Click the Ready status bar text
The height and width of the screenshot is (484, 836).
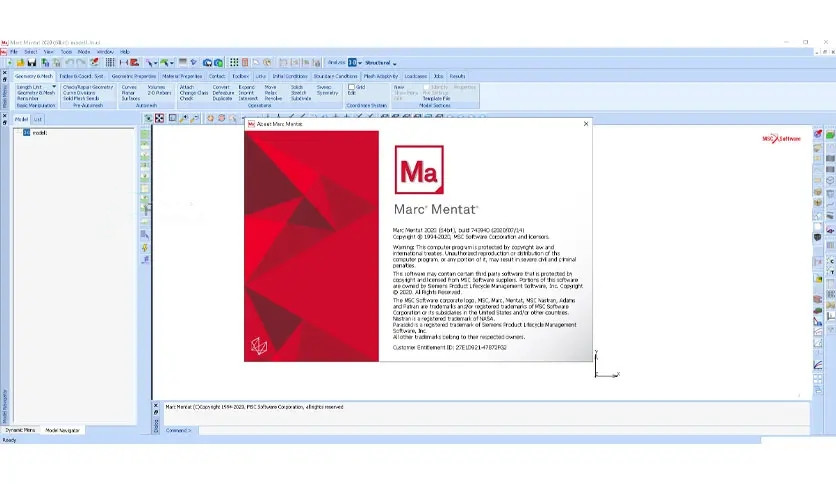[10, 440]
